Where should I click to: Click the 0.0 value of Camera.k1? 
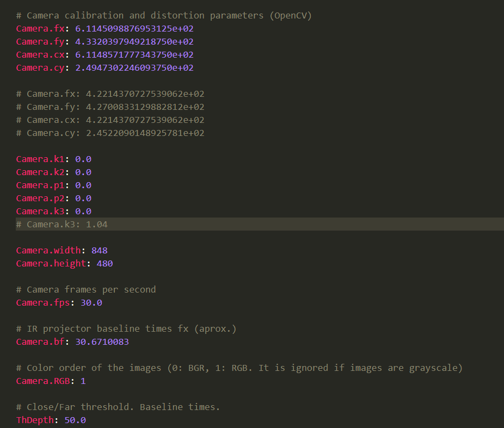click(x=83, y=159)
